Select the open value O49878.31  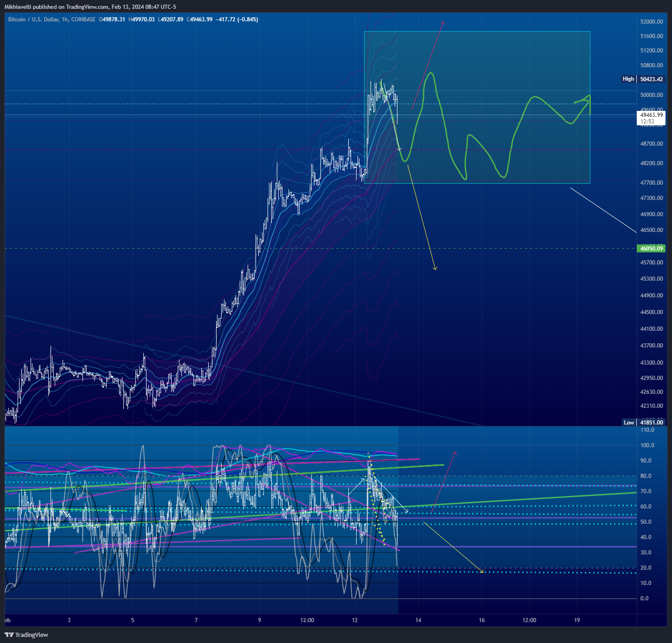[112, 19]
